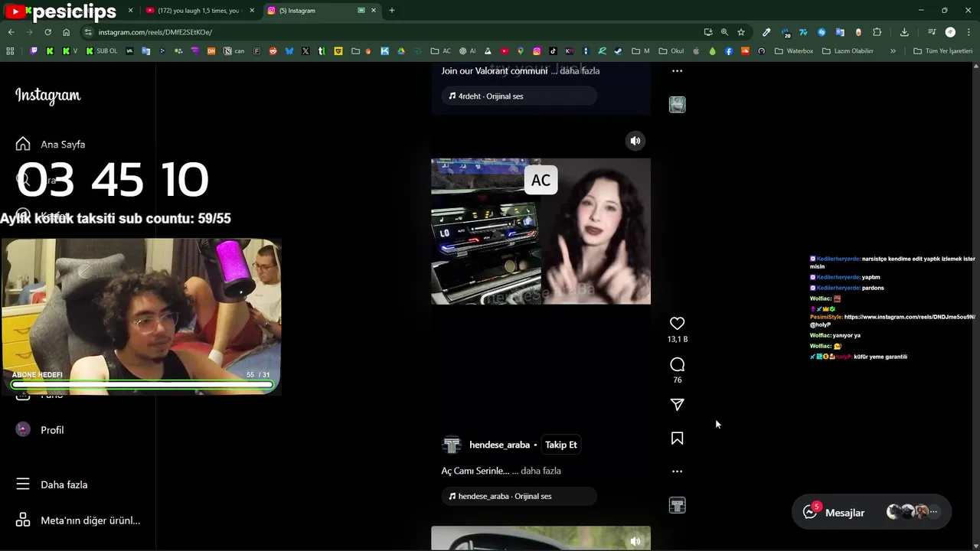This screenshot has width=980, height=551.
Task: Open the AC bookmarks folder
Action: click(441, 51)
